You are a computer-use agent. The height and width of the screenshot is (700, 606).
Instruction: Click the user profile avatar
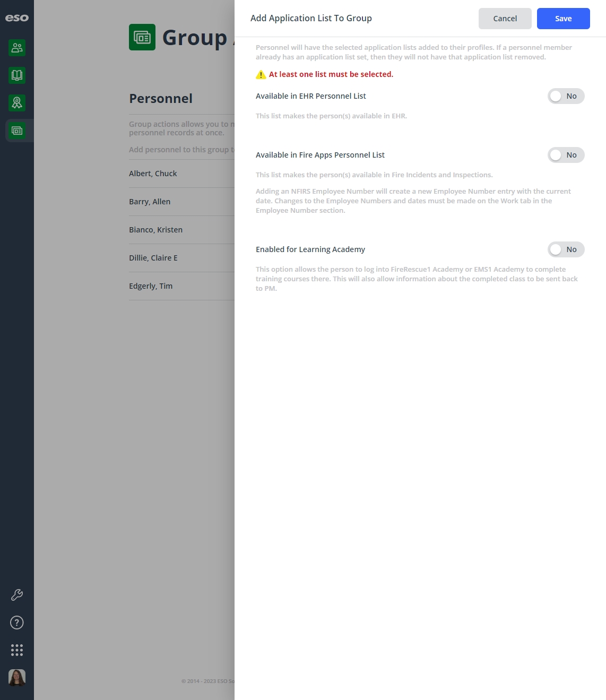pos(17,678)
